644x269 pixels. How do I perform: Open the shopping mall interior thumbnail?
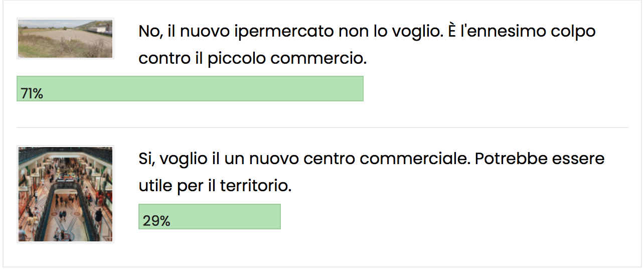coord(65,194)
